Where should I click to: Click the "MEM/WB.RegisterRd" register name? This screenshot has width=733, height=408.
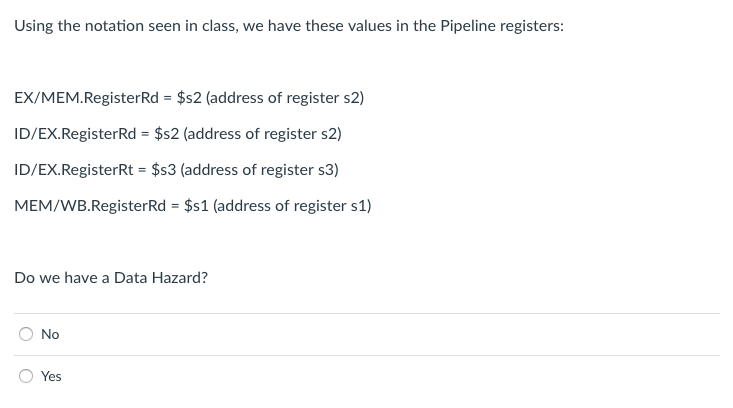tap(91, 206)
